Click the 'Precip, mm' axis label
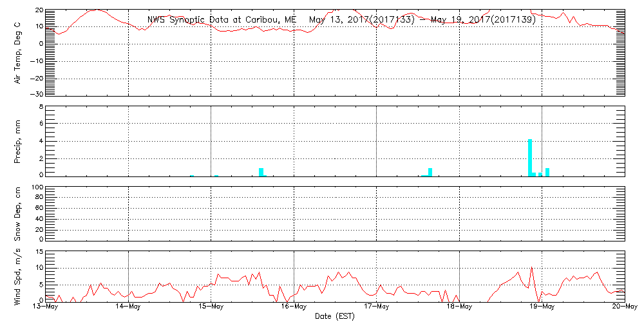The height and width of the screenshot is (322, 644). pos(18,140)
